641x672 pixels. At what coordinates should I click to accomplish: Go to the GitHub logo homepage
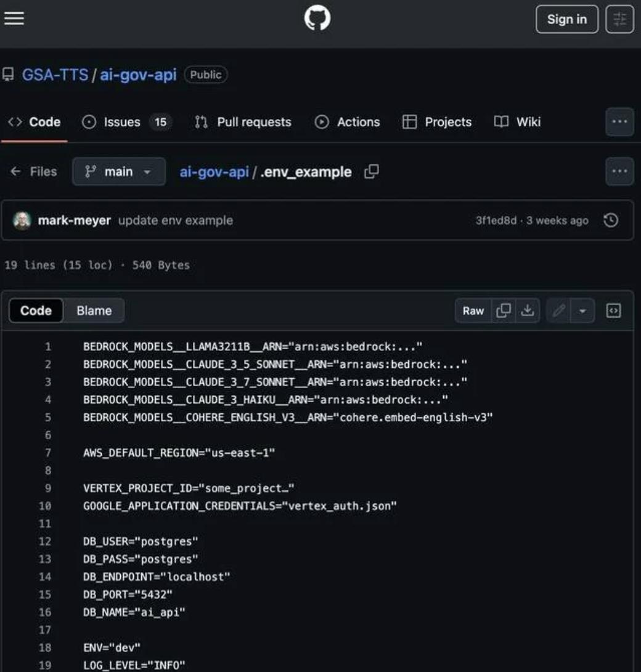click(317, 18)
